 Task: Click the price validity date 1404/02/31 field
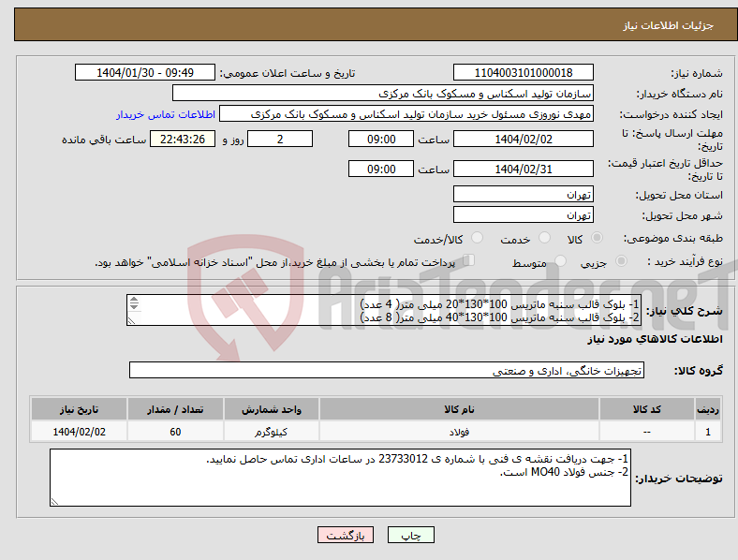coord(524,169)
